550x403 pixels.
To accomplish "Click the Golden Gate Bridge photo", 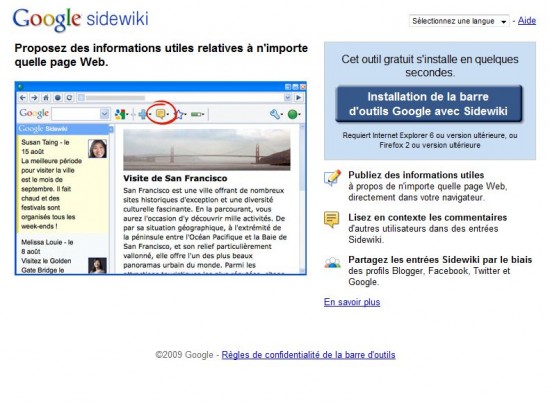I will click(x=207, y=150).
